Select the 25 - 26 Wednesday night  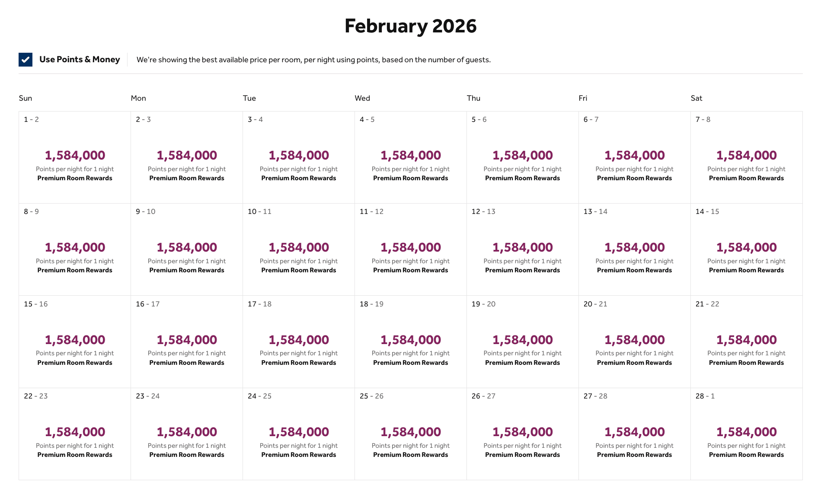pyautogui.click(x=411, y=434)
